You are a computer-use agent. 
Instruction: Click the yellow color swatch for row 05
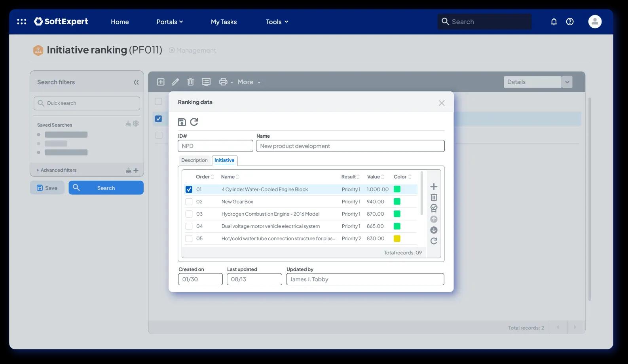pyautogui.click(x=397, y=239)
